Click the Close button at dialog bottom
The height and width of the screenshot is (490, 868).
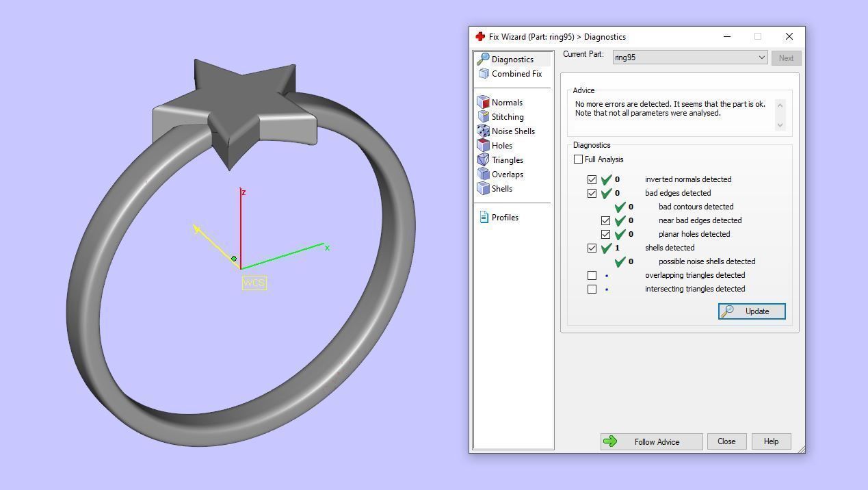[726, 441]
